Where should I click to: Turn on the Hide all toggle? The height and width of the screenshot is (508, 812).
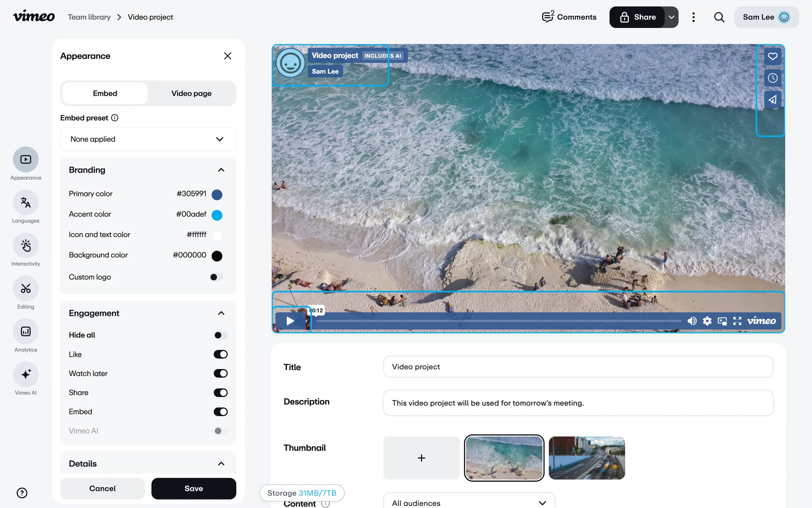coord(220,335)
